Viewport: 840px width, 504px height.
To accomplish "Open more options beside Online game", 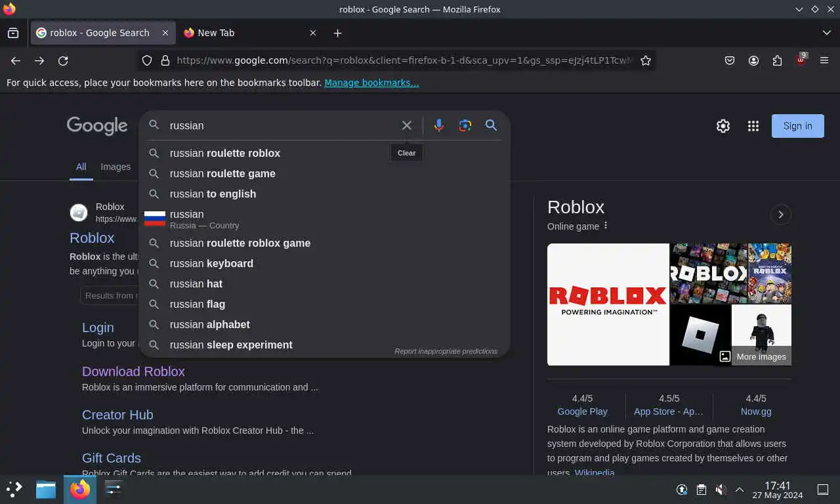I will click(606, 226).
